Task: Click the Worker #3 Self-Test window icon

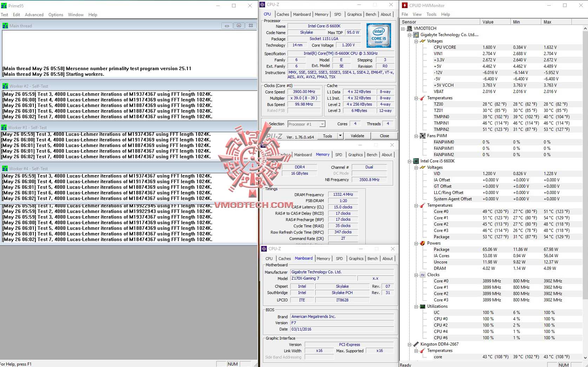Action: click(4, 127)
